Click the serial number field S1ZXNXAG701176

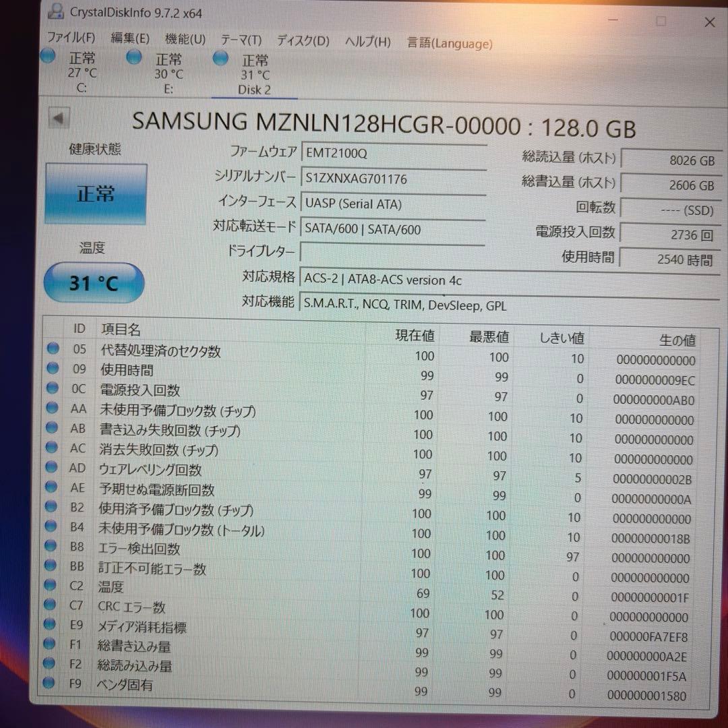click(x=394, y=179)
